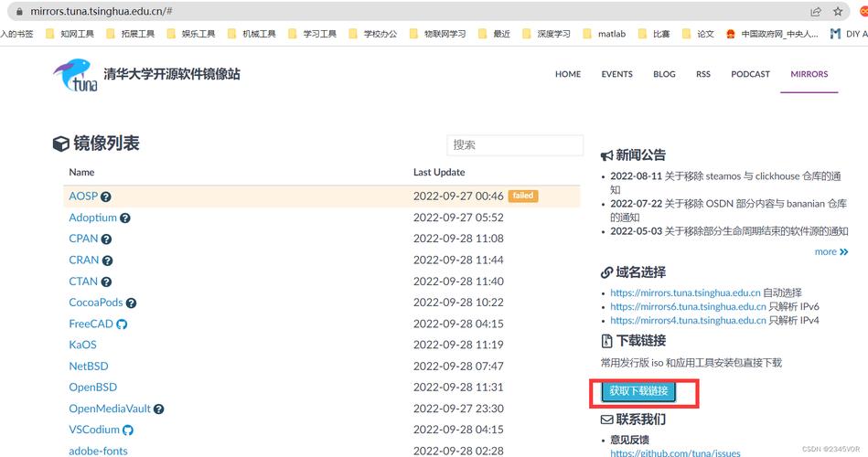This screenshot has width=868, height=457.
Task: Click the 2022-09-28 11:08 CPAN update time
Action: coord(458,239)
